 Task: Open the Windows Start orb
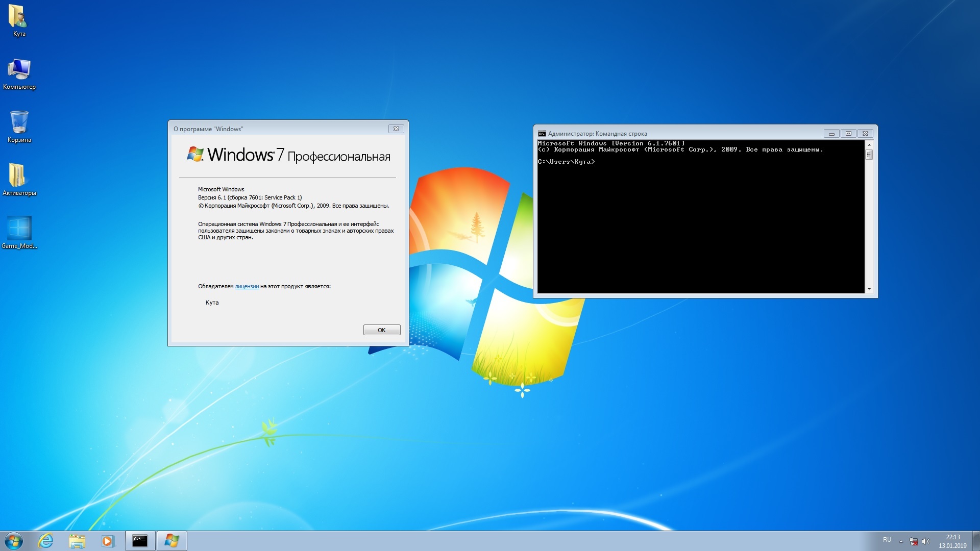point(14,541)
